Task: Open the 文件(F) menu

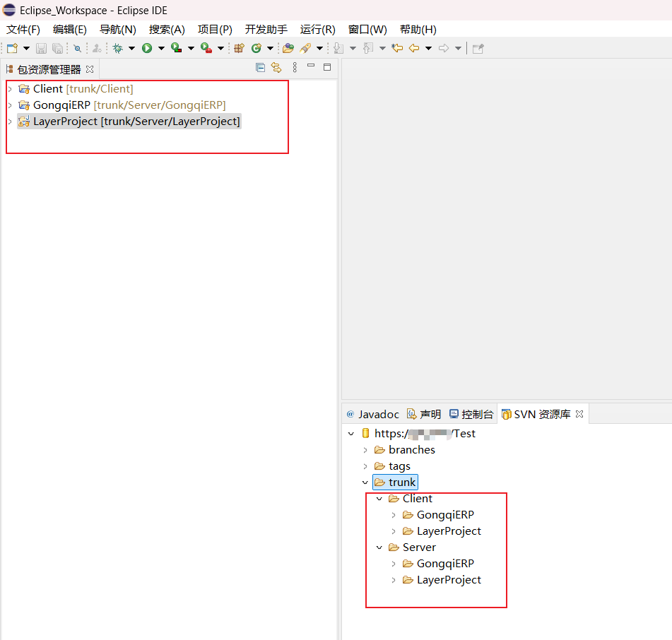Action: [23, 30]
